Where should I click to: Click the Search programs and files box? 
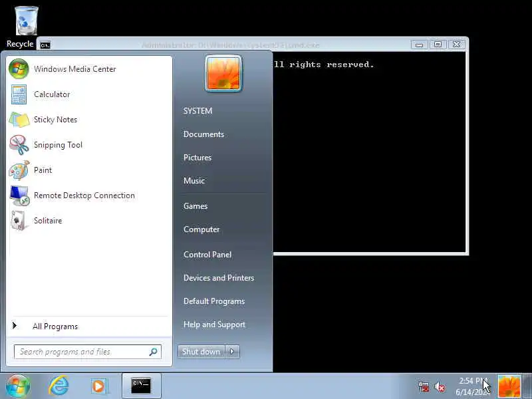coord(88,352)
